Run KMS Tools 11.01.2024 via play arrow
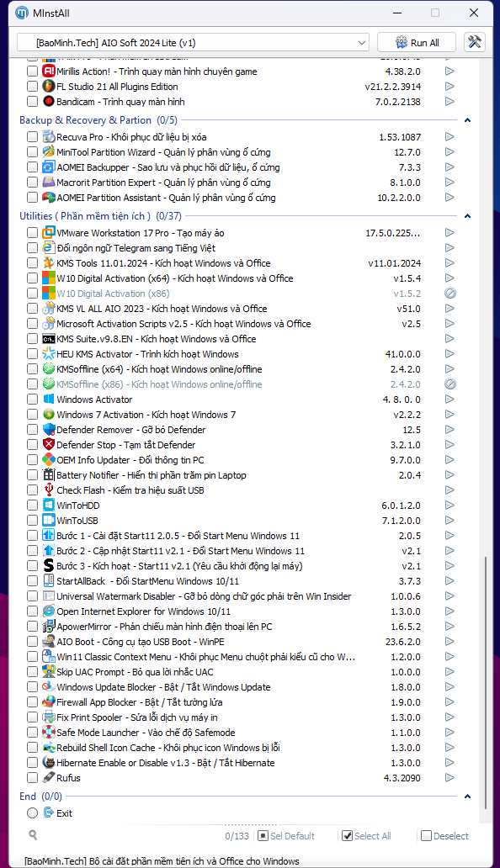 coord(449,263)
